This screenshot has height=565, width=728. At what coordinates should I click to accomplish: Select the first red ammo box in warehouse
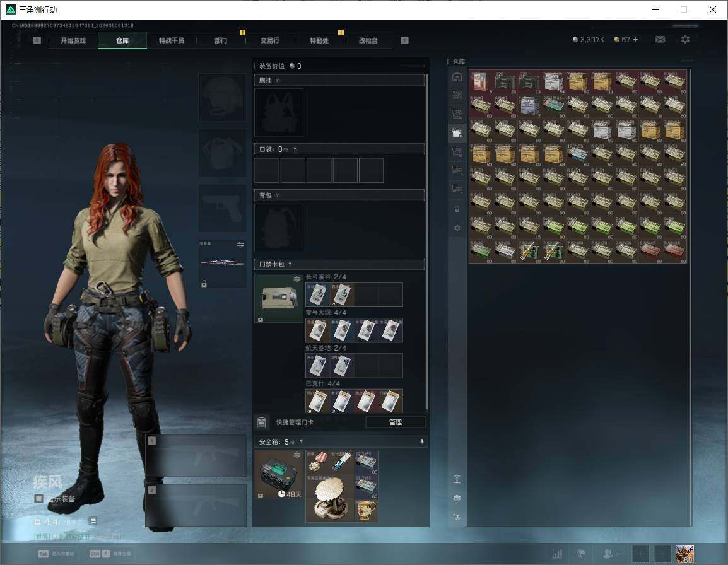point(481,82)
